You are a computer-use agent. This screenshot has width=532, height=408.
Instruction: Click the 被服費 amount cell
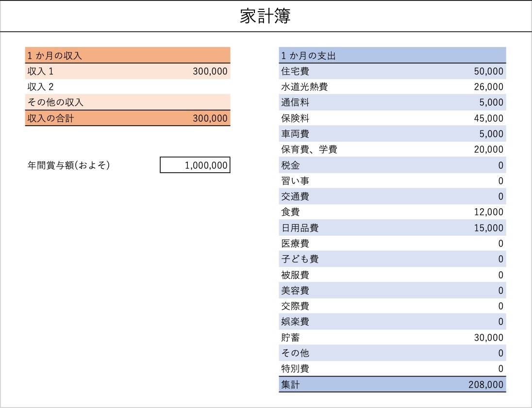[501, 275]
